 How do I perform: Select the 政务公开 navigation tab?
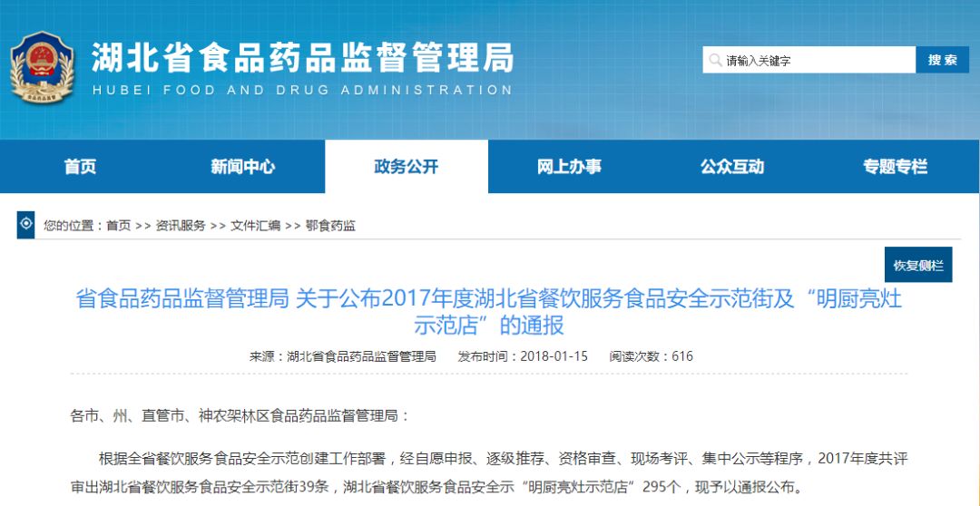tap(407, 167)
